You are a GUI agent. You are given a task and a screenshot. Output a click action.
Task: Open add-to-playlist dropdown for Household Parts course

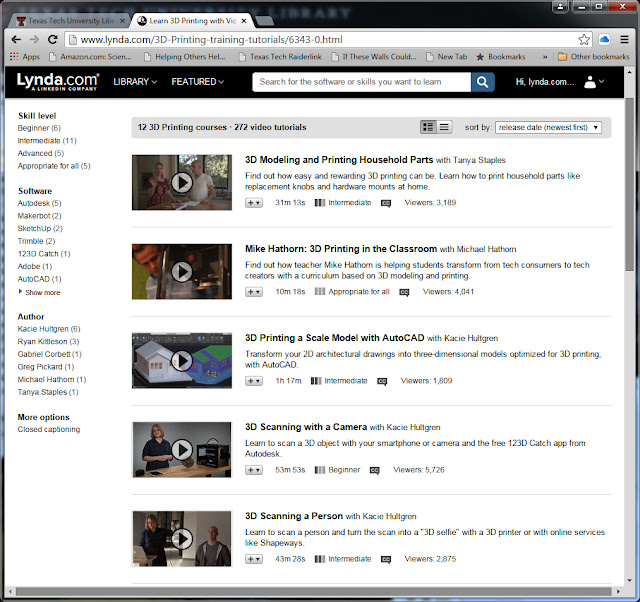tap(253, 203)
